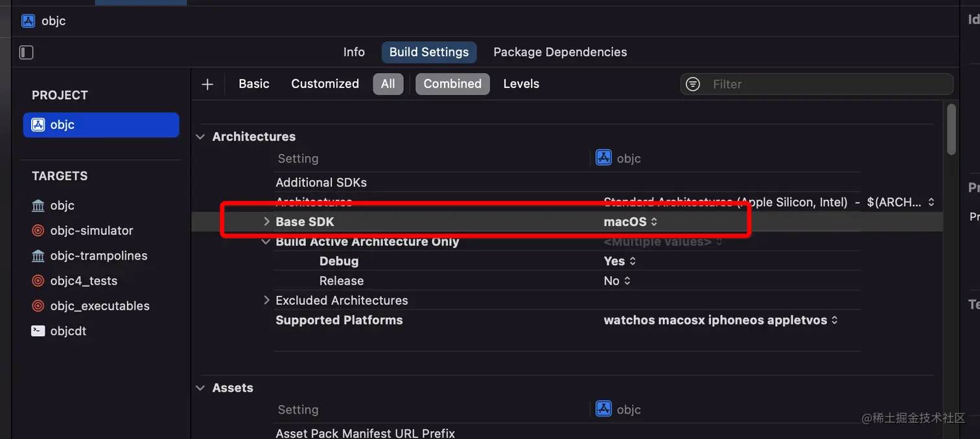
Task: Click the objc_executables target icon
Action: pyautogui.click(x=38, y=306)
